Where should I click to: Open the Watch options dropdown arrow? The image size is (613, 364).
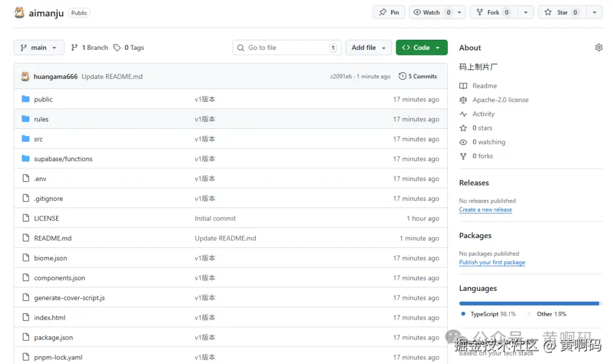point(460,12)
